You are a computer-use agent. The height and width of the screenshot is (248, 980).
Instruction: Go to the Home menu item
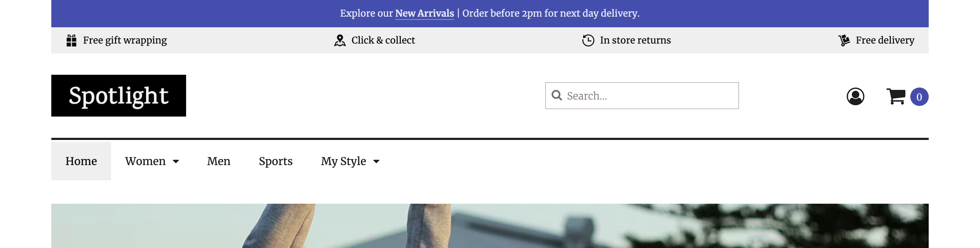click(81, 161)
